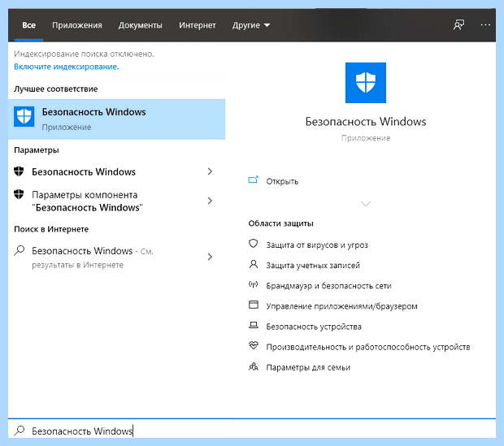Click the shield icon in the best match result

(x=24, y=117)
